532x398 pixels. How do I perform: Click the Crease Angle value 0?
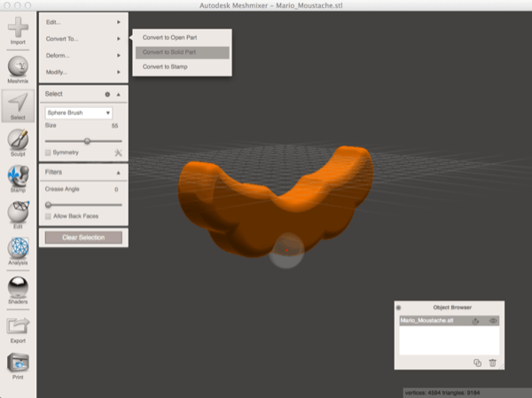click(x=116, y=190)
